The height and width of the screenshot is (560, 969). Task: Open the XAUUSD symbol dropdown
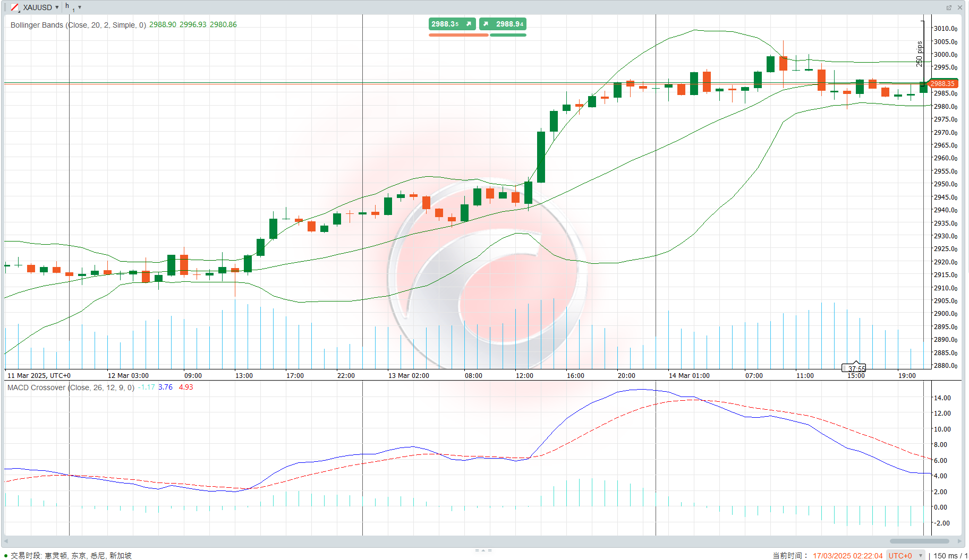[41, 7]
